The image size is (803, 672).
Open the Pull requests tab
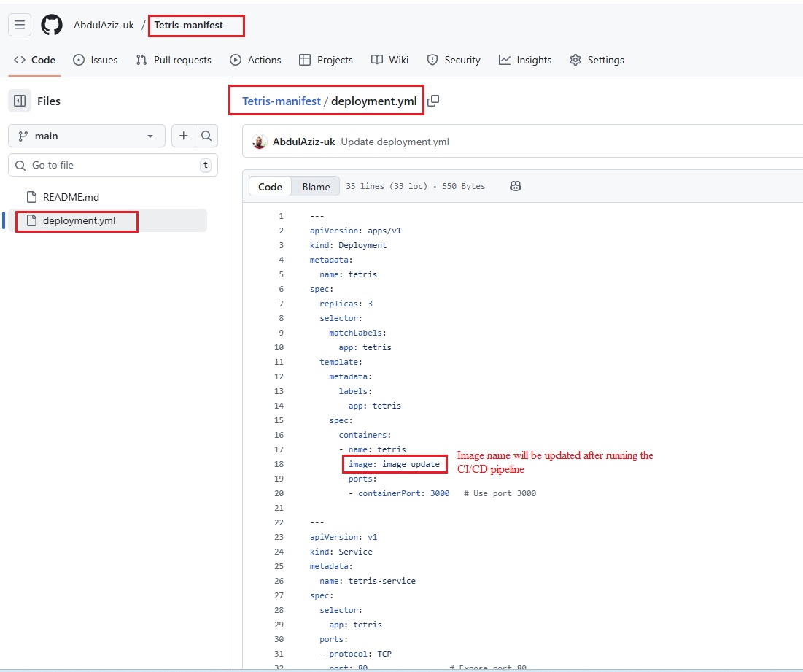click(x=174, y=60)
